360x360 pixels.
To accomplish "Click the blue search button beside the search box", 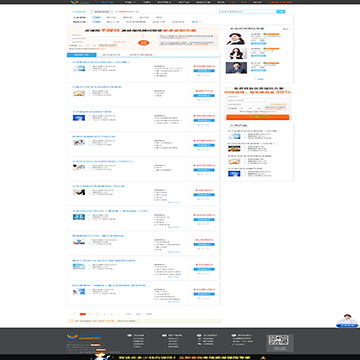I will (x=281, y=12).
